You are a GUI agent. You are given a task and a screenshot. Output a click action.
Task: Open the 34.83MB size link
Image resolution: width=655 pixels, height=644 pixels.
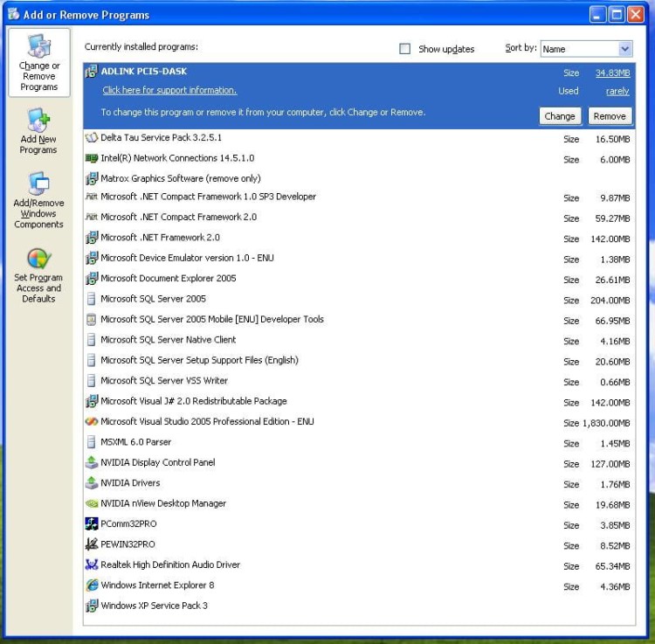click(612, 73)
